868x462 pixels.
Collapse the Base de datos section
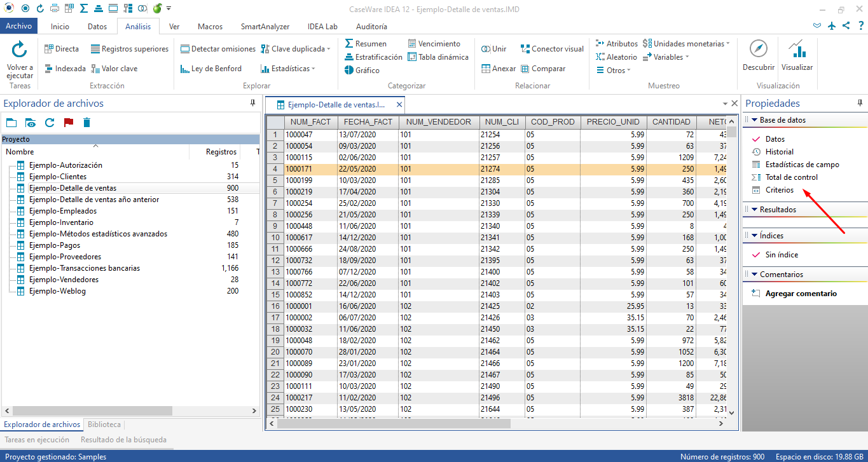tap(754, 119)
